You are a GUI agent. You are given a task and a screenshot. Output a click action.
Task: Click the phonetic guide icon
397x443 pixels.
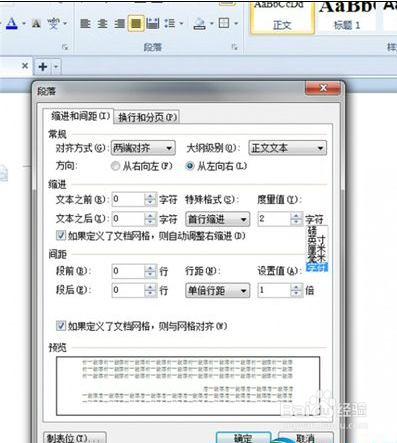click(53, 24)
